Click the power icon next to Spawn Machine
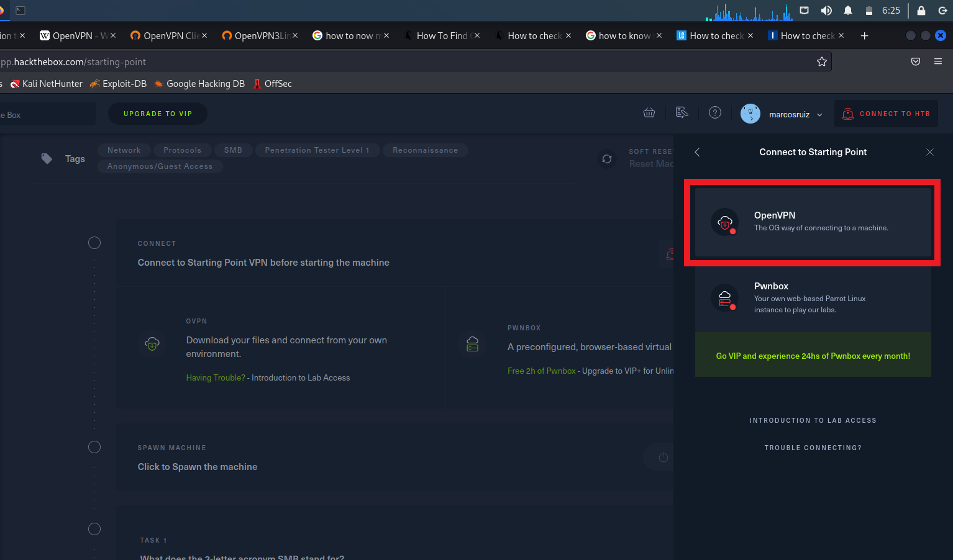The height and width of the screenshot is (560, 953). pyautogui.click(x=663, y=457)
